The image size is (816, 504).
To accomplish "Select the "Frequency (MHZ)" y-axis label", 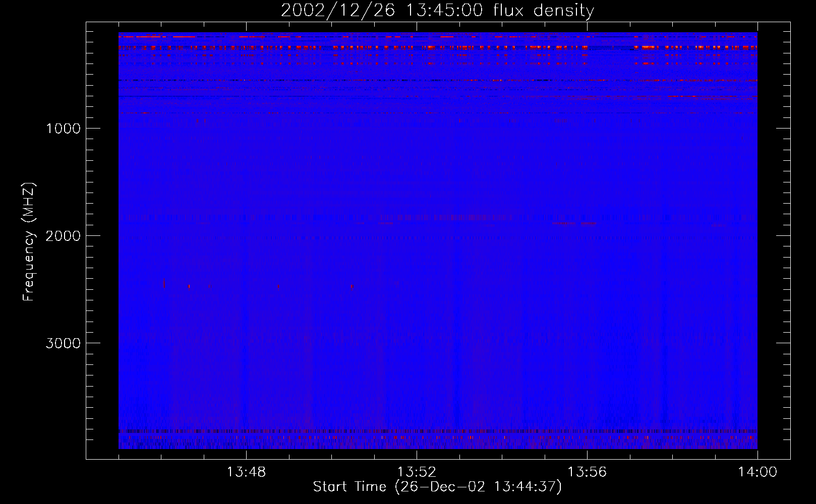I will click(x=29, y=242).
